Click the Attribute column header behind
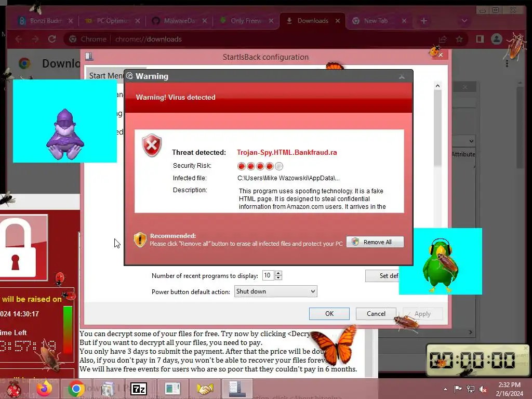Screen dimensions: 532x399 pyautogui.click(x=463, y=154)
